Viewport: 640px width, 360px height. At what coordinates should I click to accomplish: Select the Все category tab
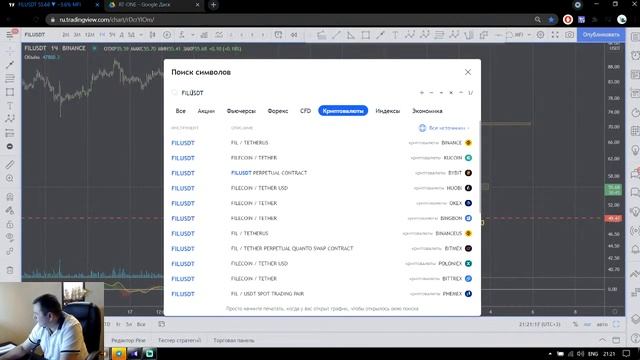tap(180, 111)
